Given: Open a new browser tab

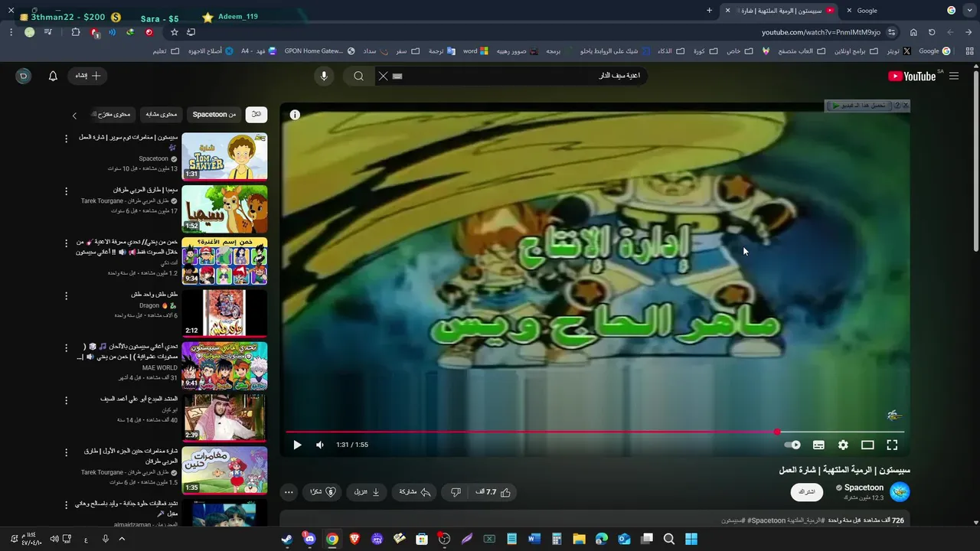Looking at the screenshot, I should click(709, 11).
